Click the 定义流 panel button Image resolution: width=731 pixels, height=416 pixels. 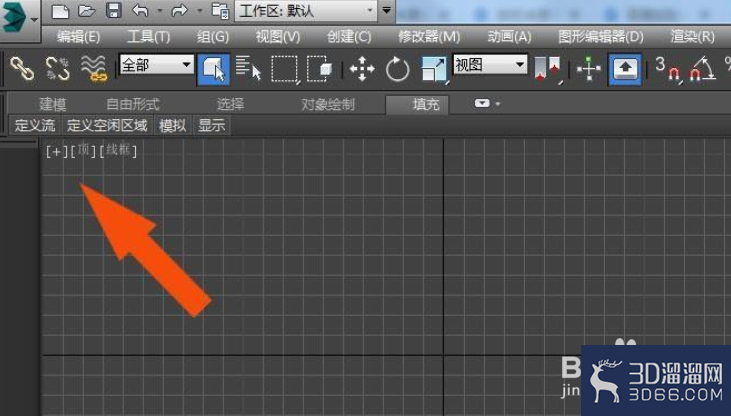point(35,125)
